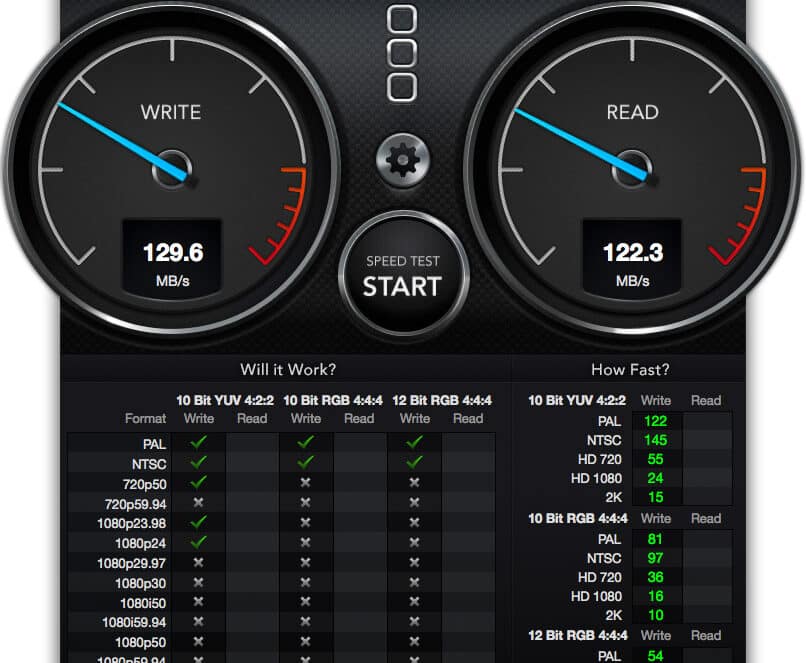Click 720p50 row cross under 10 Bit RGB Write
Screen dimensions: 806x663
305,482
